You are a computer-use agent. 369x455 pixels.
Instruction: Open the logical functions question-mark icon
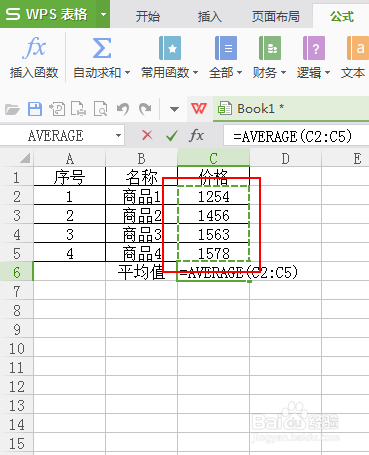[x=314, y=48]
